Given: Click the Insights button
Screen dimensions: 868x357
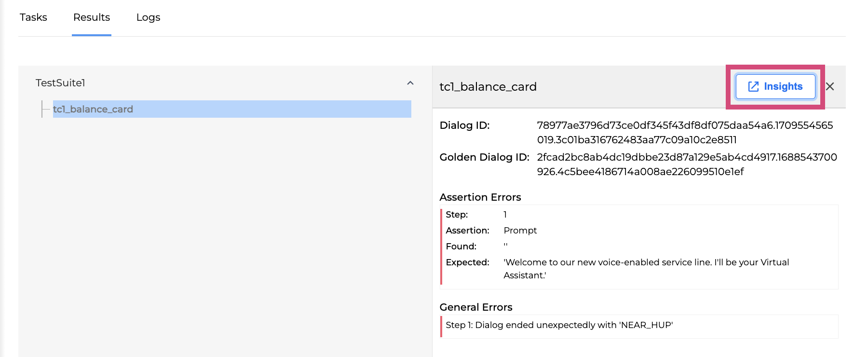Looking at the screenshot, I should tap(775, 86).
